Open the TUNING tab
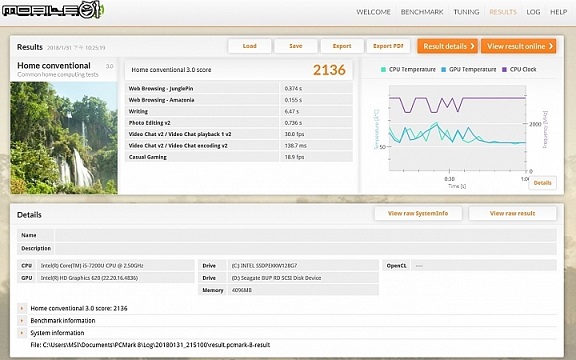576x360 pixels. tap(466, 12)
